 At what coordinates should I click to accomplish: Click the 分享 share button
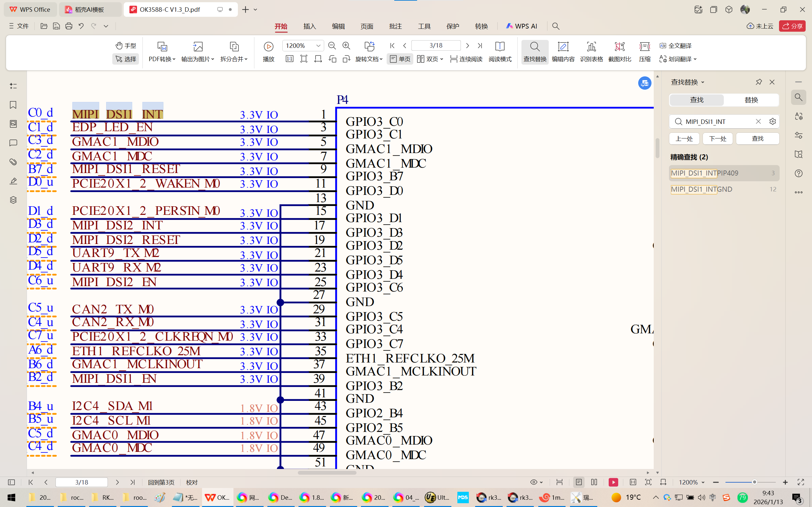(792, 26)
